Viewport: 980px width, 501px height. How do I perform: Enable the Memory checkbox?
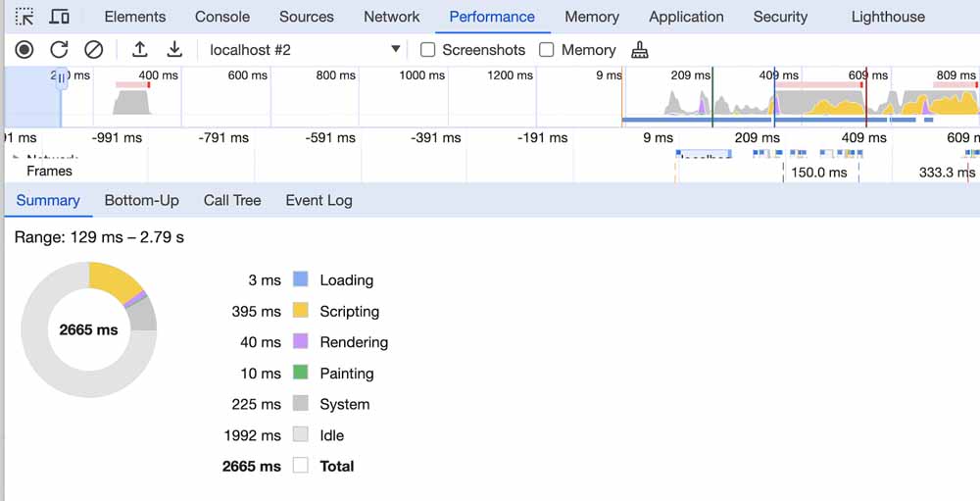546,50
